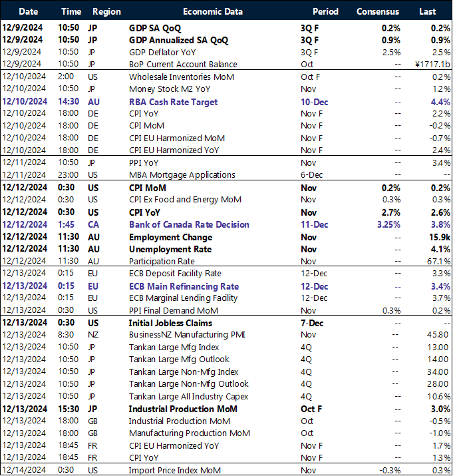Select German CPI EU Harmonized MoM entry
The height and width of the screenshot is (476, 453).
[176, 138]
